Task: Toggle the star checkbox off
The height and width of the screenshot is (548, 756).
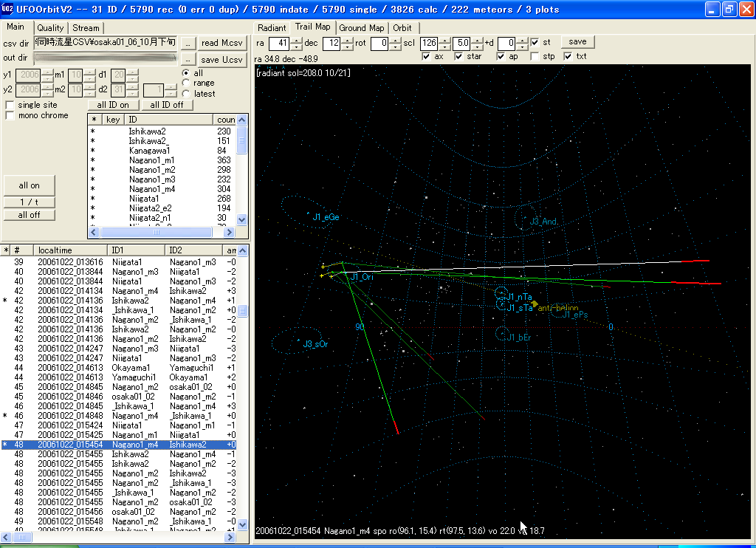Action: 458,56
